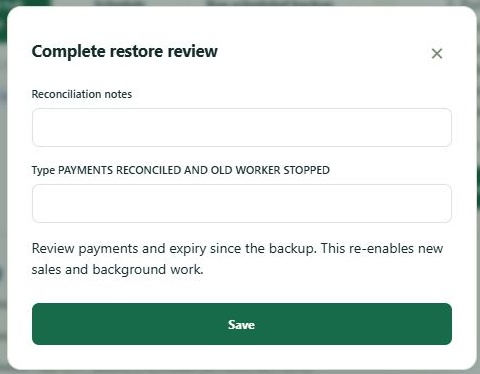Click the 'Reconciliation notes' label
480x374 pixels.
click(x=82, y=94)
